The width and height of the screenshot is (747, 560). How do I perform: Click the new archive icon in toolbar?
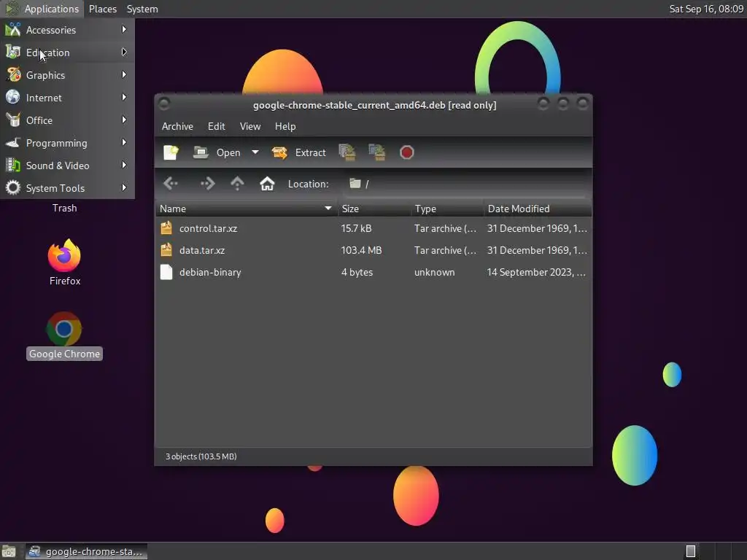[171, 152]
